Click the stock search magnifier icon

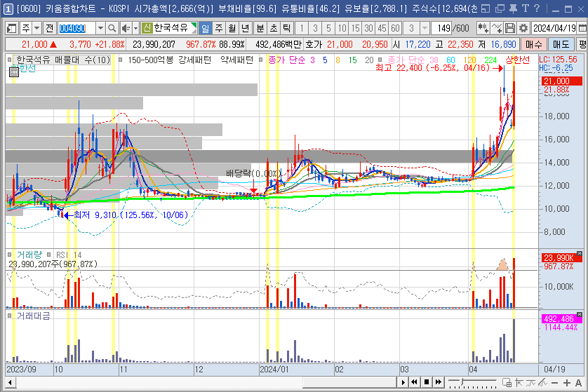[x=112, y=28]
